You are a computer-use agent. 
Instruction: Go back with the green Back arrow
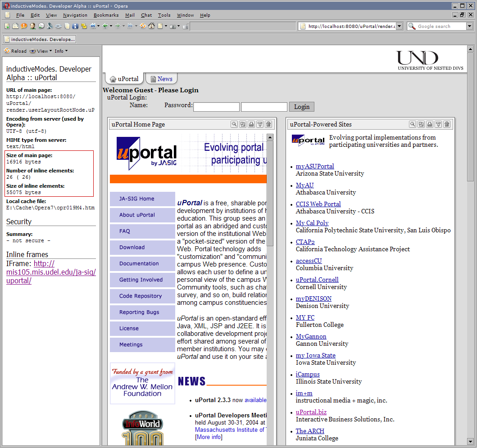pyautogui.click(x=105, y=26)
